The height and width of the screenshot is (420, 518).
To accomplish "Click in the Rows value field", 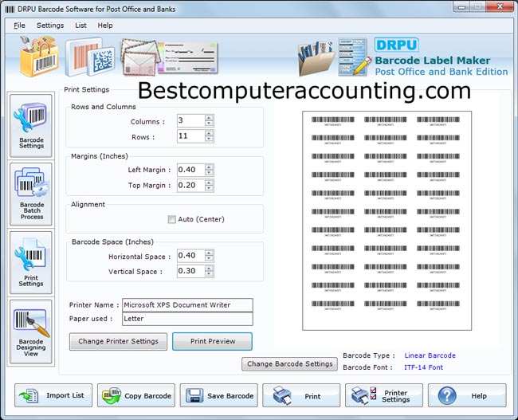I will point(191,136).
